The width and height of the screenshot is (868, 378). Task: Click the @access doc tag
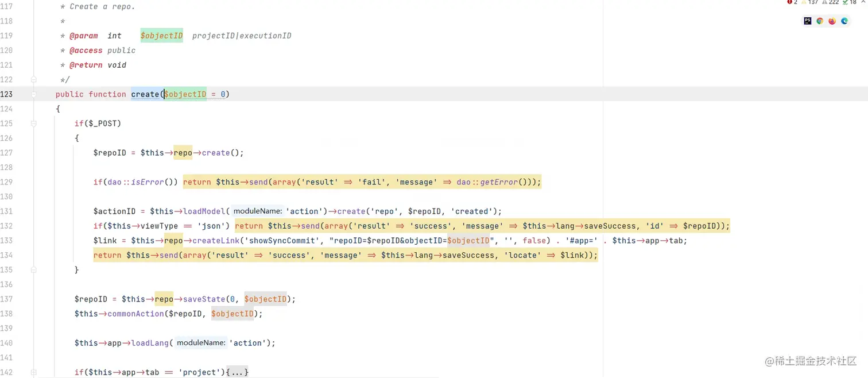coord(86,51)
